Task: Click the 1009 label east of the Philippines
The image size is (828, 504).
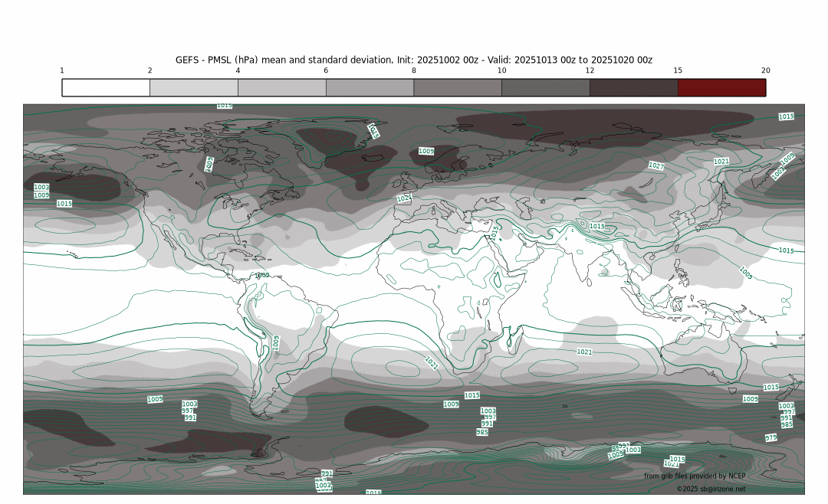Action: click(x=745, y=271)
